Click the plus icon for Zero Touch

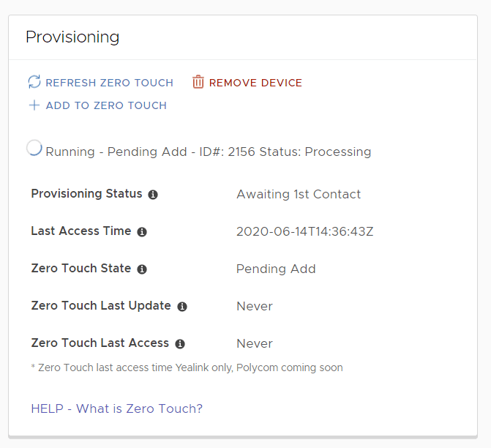coord(34,105)
